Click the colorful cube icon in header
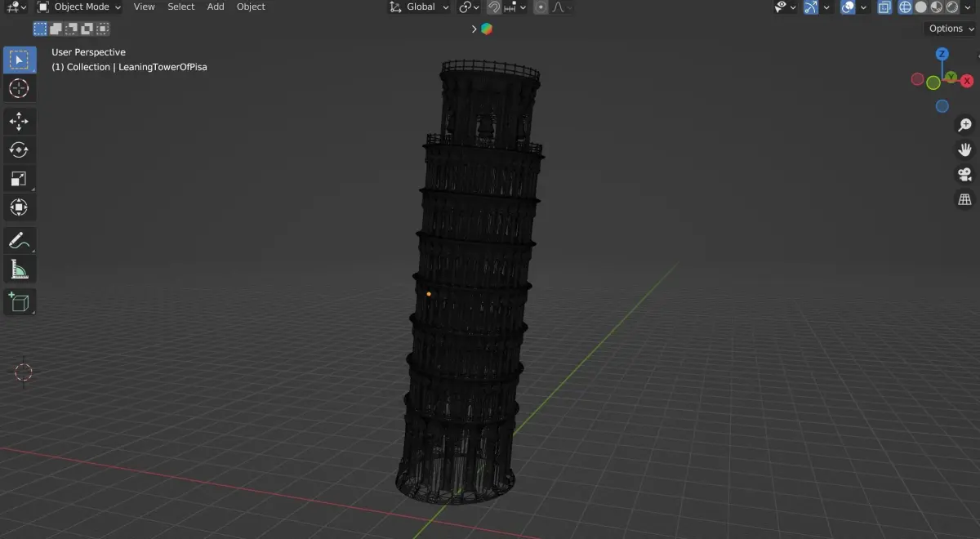980x539 pixels. tap(487, 29)
